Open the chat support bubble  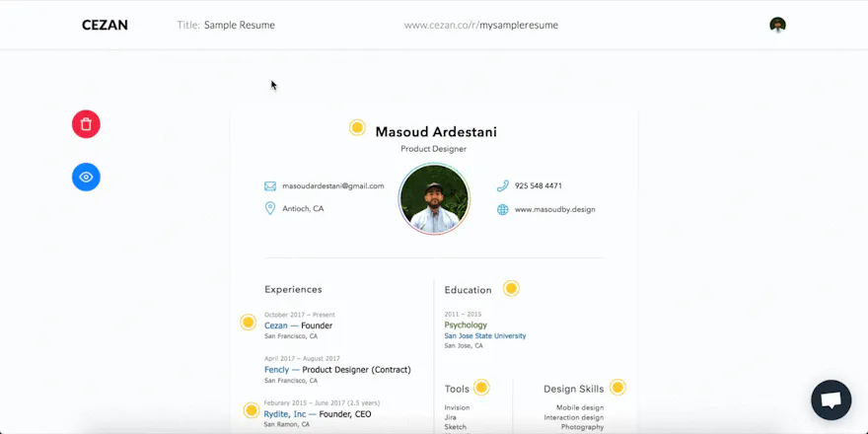pos(831,399)
